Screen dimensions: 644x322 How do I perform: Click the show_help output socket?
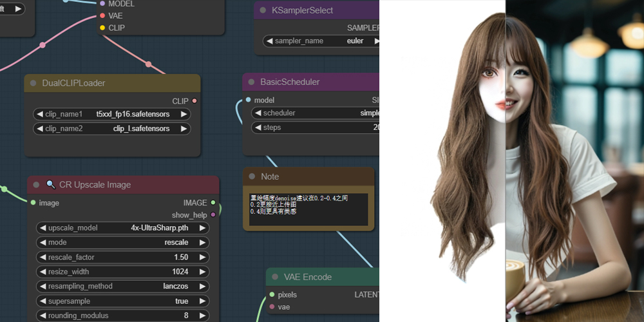pos(213,214)
